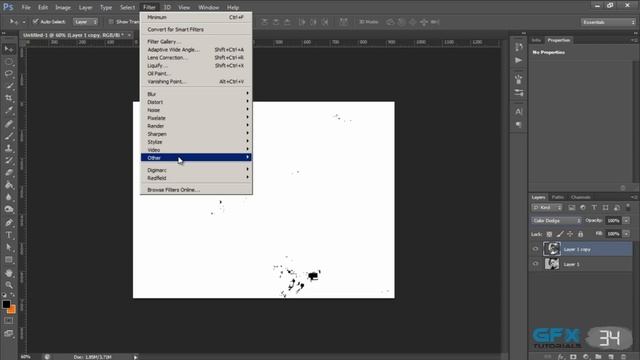This screenshot has height=360, width=640.
Task: Select the Eraser tool
Action: 9,173
